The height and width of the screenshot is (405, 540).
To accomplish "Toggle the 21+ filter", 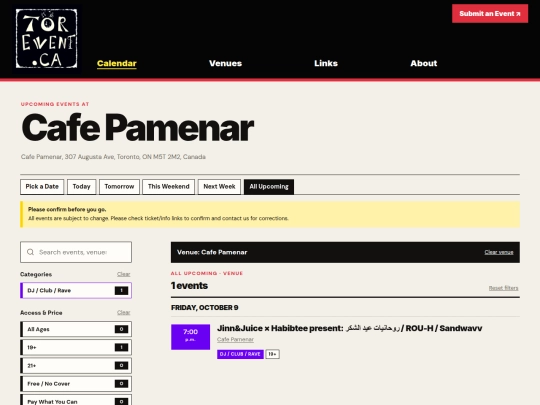I will click(x=76, y=365).
